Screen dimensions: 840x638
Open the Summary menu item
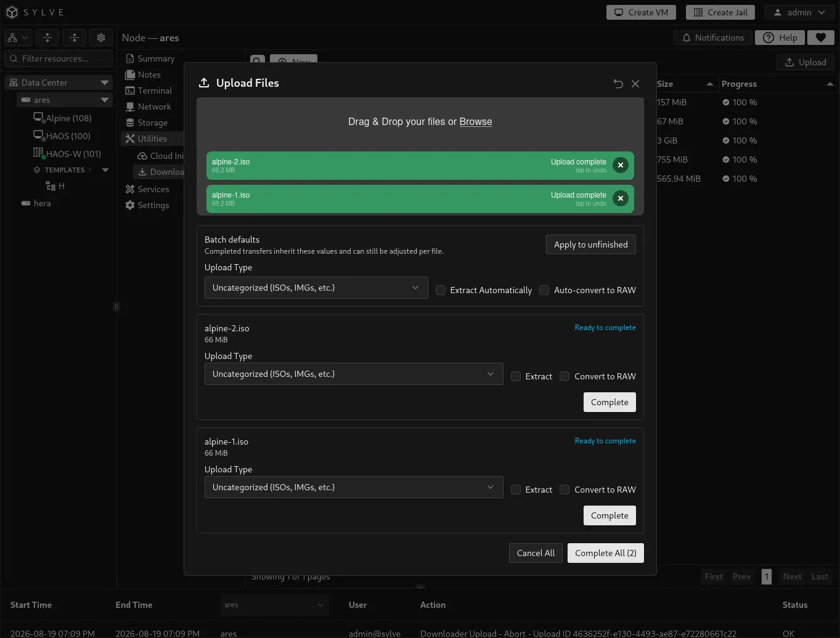click(x=150, y=59)
